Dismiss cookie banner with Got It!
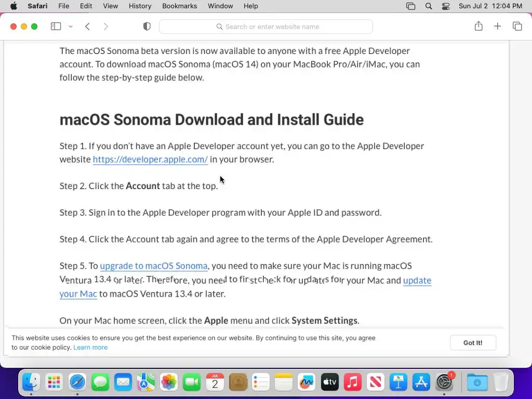The image size is (532, 399). [473, 343]
